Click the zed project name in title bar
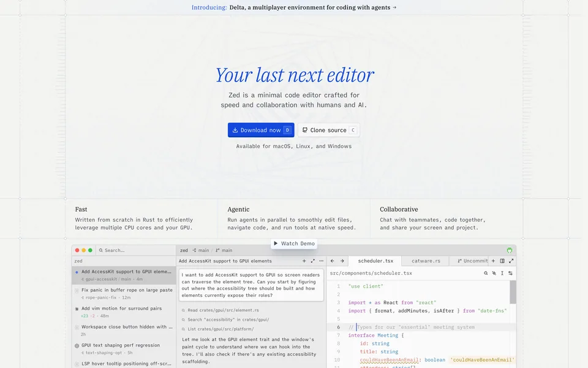The image size is (588, 368). [x=184, y=250]
